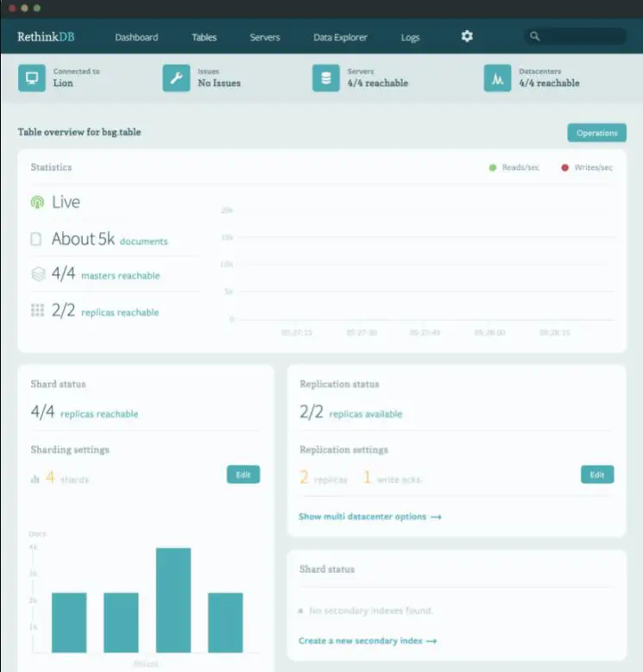This screenshot has width=643, height=672.
Task: Click the 'Lion' connected server name
Action: click(x=63, y=83)
